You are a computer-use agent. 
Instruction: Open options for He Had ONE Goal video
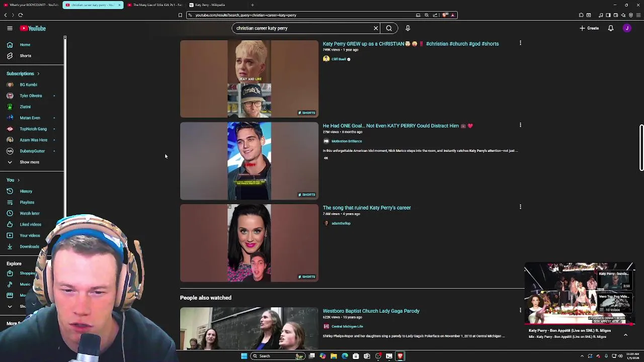tap(520, 125)
